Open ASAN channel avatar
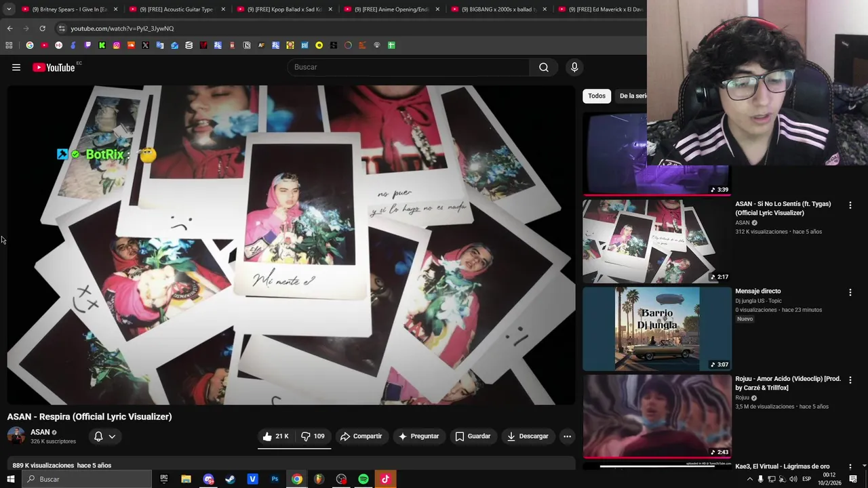 (x=16, y=436)
